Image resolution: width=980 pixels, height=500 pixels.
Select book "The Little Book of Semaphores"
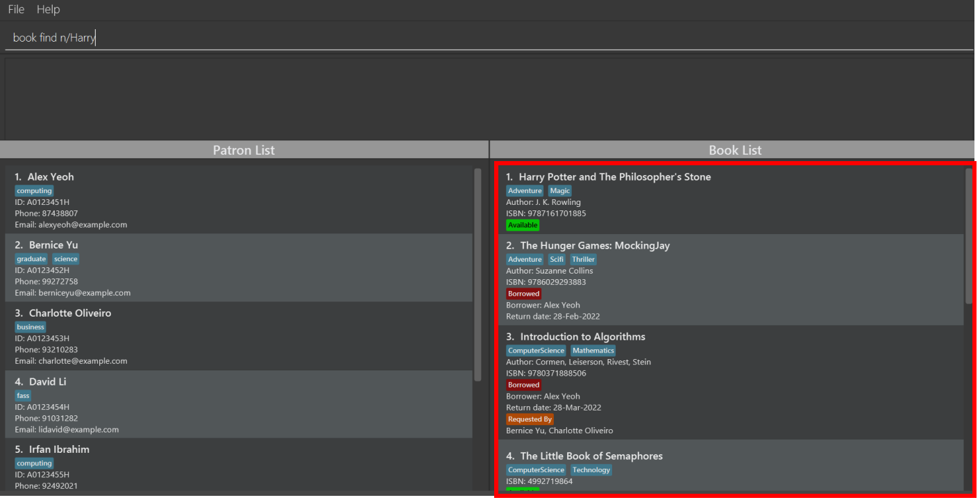pos(731,466)
